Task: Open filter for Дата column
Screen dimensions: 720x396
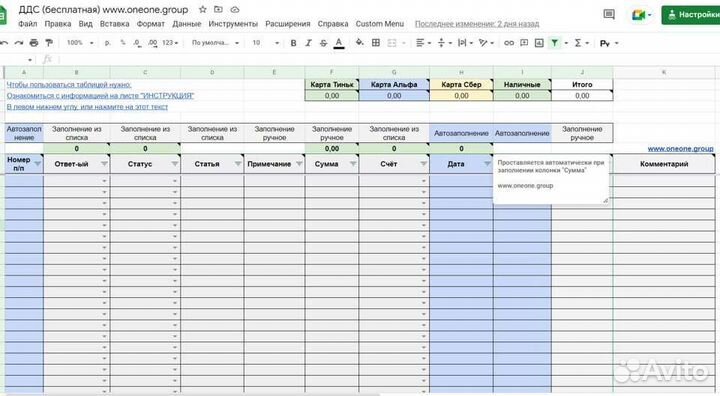Action: [487, 164]
